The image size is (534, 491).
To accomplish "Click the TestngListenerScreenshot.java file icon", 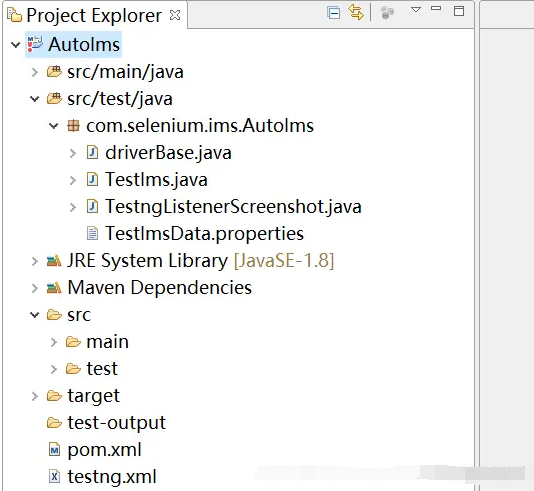I will pyautogui.click(x=92, y=206).
